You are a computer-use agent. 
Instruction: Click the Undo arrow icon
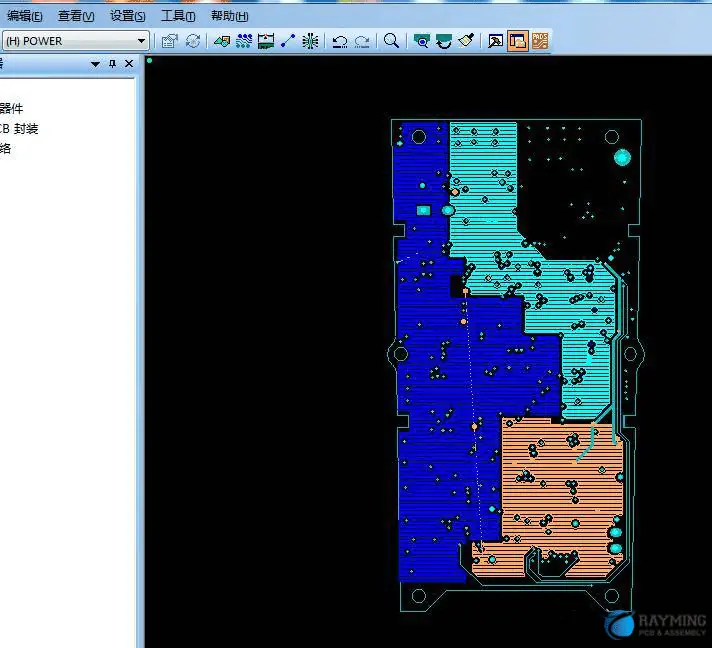[x=340, y=41]
